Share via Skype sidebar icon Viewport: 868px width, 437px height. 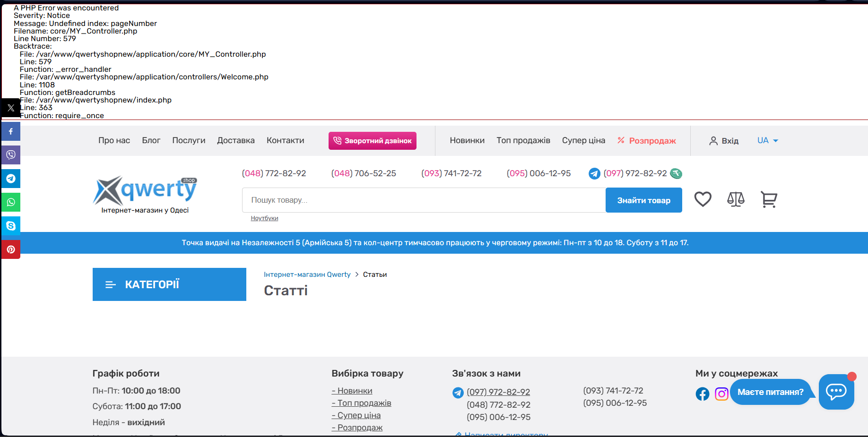tap(11, 226)
